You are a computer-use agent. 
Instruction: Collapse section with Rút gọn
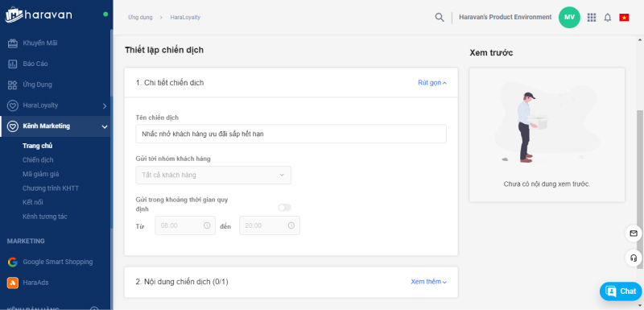tap(432, 82)
